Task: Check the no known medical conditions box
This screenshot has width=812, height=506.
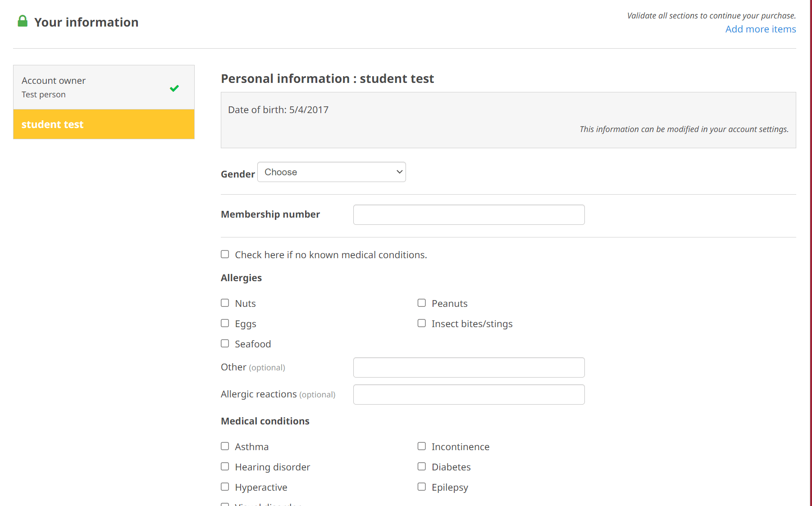Action: 225,254
